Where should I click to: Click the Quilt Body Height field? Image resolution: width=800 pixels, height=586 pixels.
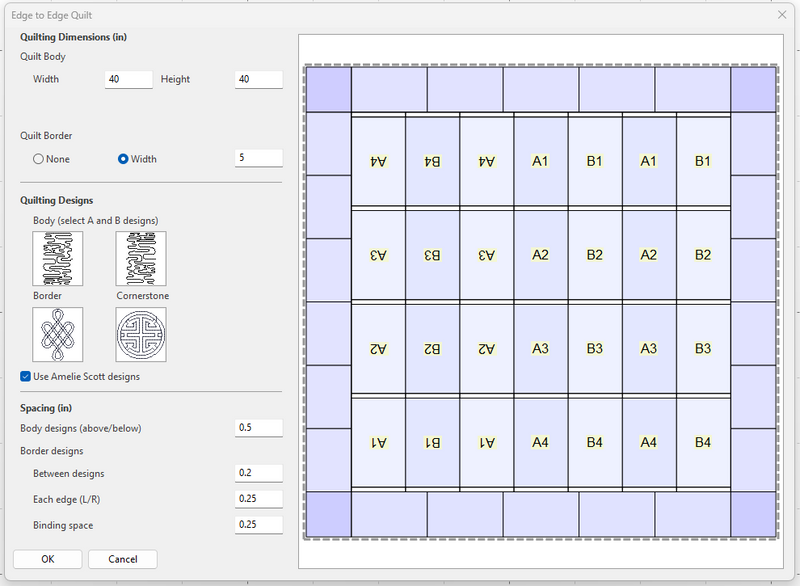coord(258,79)
